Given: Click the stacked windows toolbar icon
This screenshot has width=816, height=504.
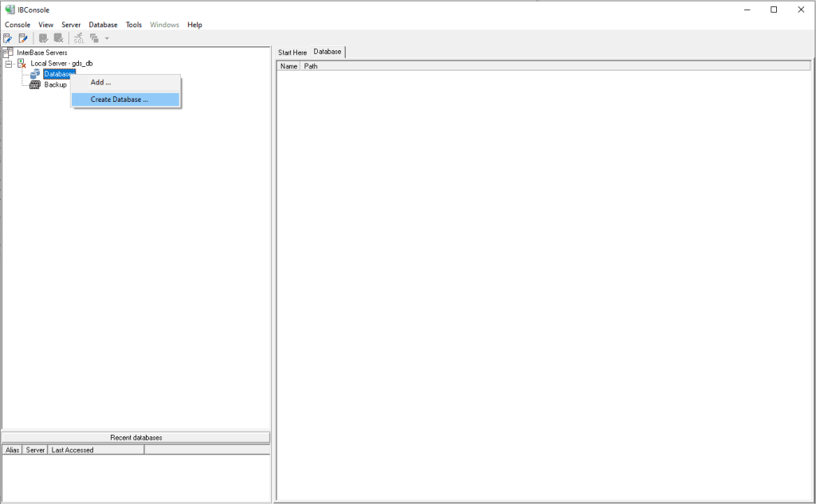Looking at the screenshot, I should tap(94, 38).
